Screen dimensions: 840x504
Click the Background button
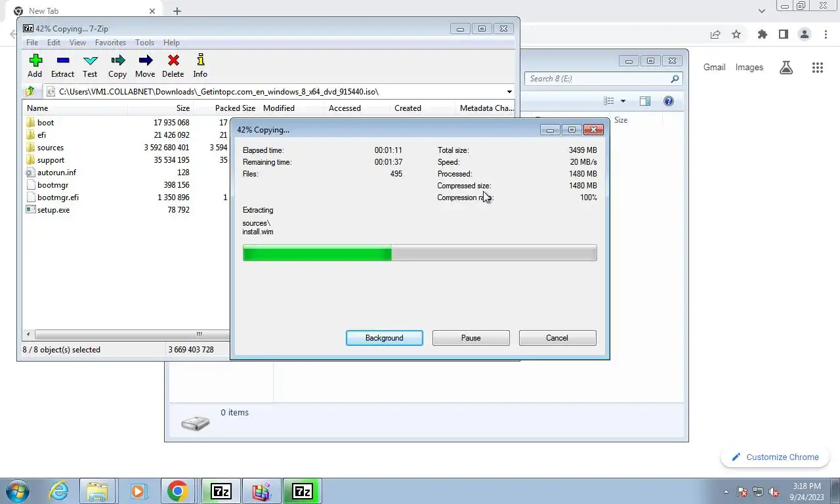(385, 338)
